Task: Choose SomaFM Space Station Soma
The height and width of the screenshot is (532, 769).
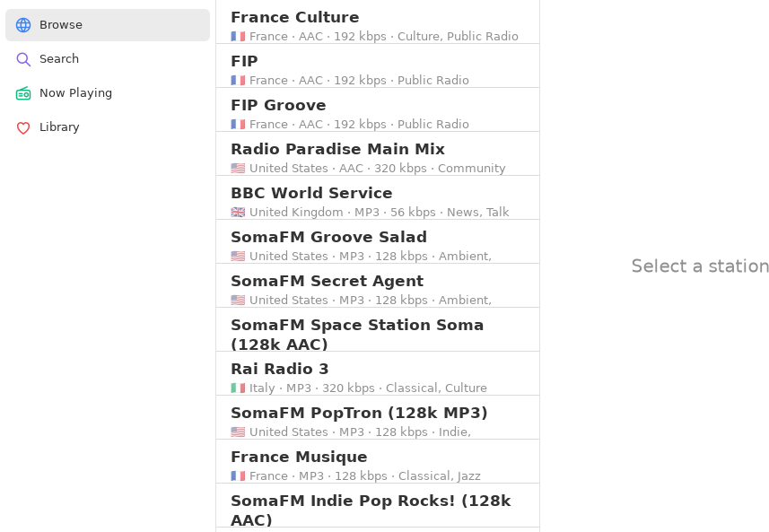Action: point(378,329)
